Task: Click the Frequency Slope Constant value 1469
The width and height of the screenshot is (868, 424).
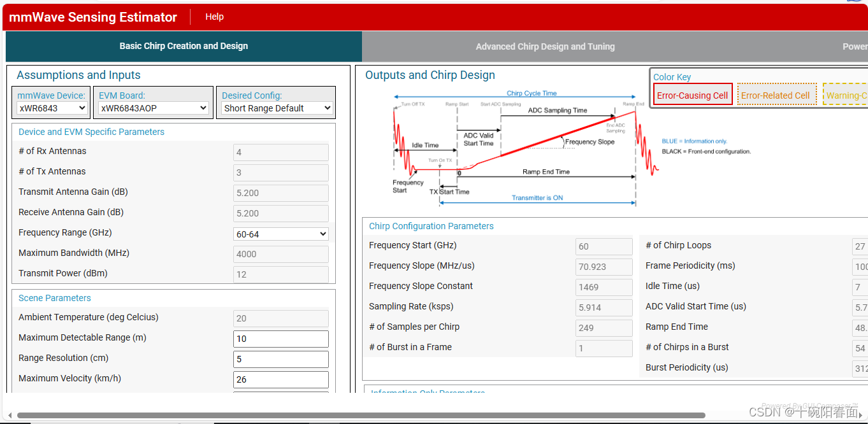Action: point(604,287)
